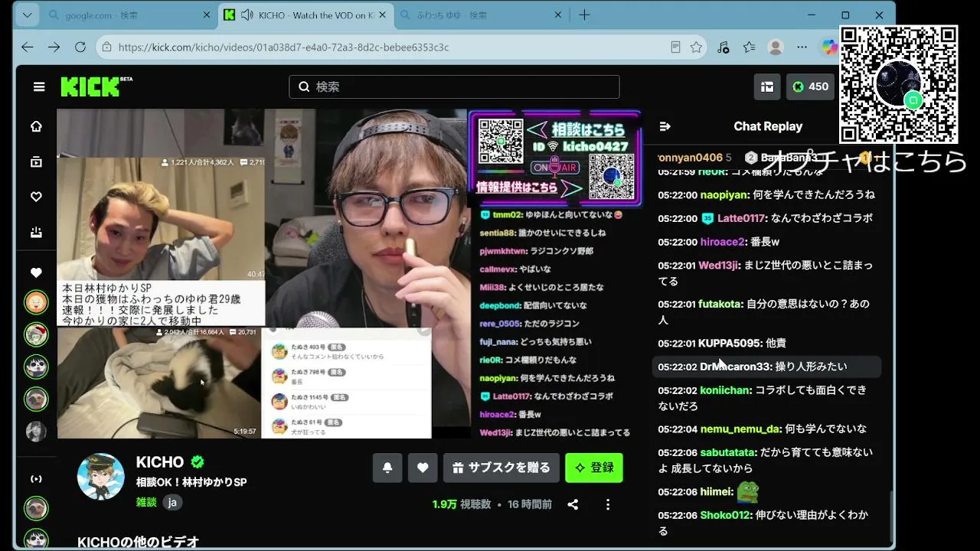Open the browser profile avatar
Viewport: 980px width, 551px height.
click(x=776, y=47)
